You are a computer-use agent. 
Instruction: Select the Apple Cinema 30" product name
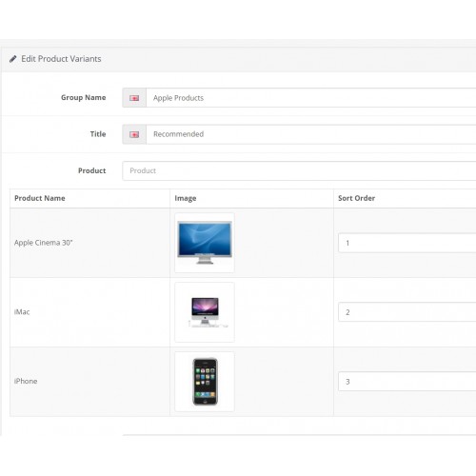point(44,243)
